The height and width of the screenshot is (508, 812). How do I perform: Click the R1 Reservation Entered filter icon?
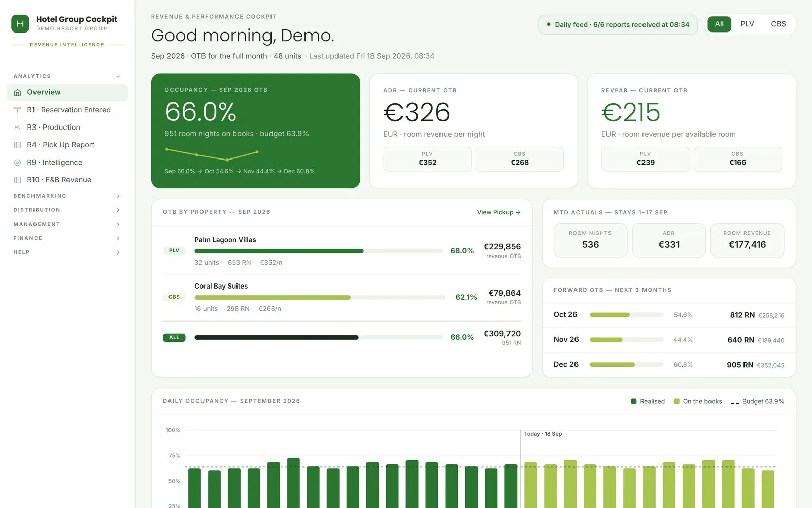pyautogui.click(x=18, y=110)
